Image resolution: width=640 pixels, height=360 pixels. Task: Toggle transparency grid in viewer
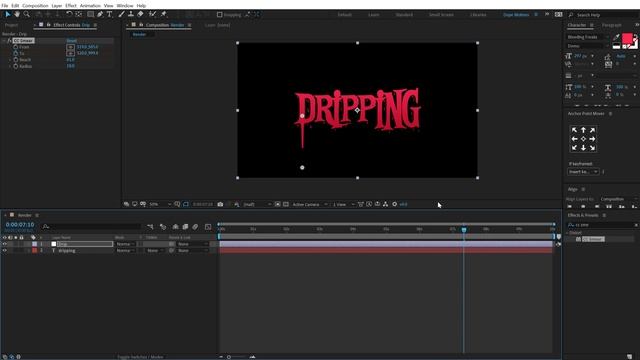pyautogui.click(x=286, y=204)
